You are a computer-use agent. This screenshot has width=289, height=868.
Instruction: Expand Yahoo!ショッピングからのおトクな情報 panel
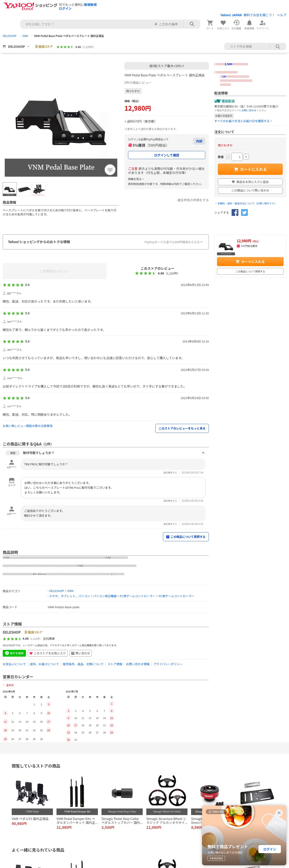coord(106,242)
